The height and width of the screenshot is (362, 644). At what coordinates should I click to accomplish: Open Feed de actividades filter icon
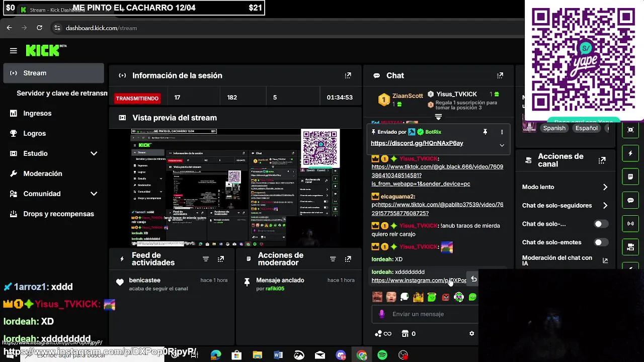point(205,259)
